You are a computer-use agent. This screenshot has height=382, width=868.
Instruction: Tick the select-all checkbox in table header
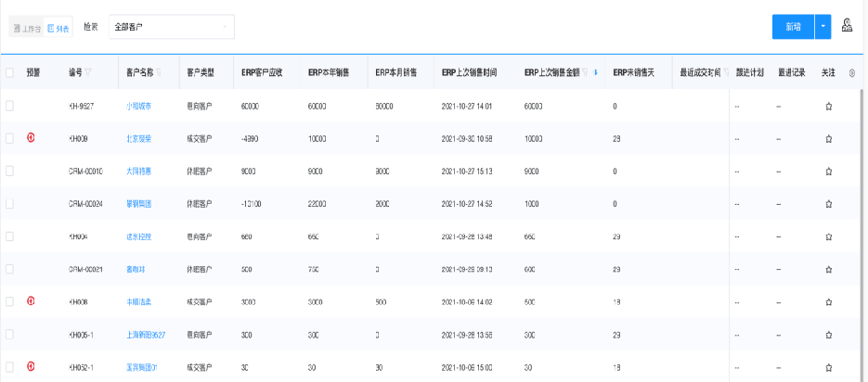(9, 72)
